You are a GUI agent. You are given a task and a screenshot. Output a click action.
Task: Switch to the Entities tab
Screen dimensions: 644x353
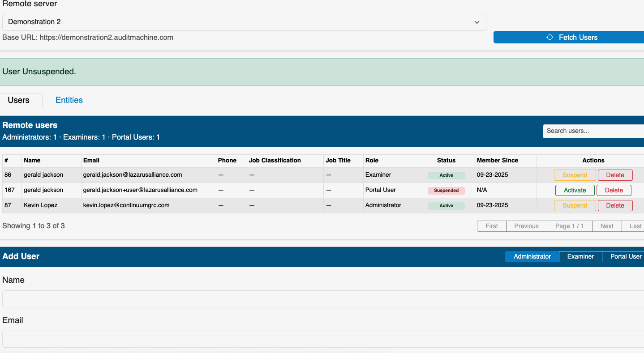(69, 100)
